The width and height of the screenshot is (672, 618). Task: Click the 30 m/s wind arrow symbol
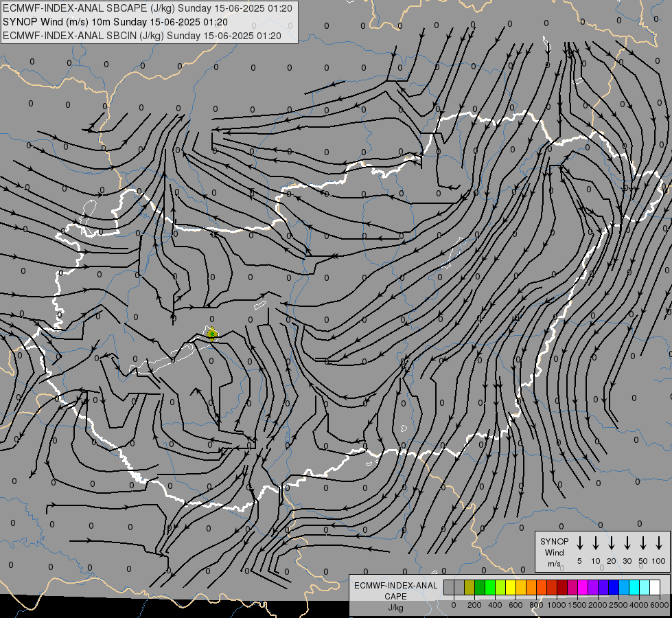click(x=627, y=543)
